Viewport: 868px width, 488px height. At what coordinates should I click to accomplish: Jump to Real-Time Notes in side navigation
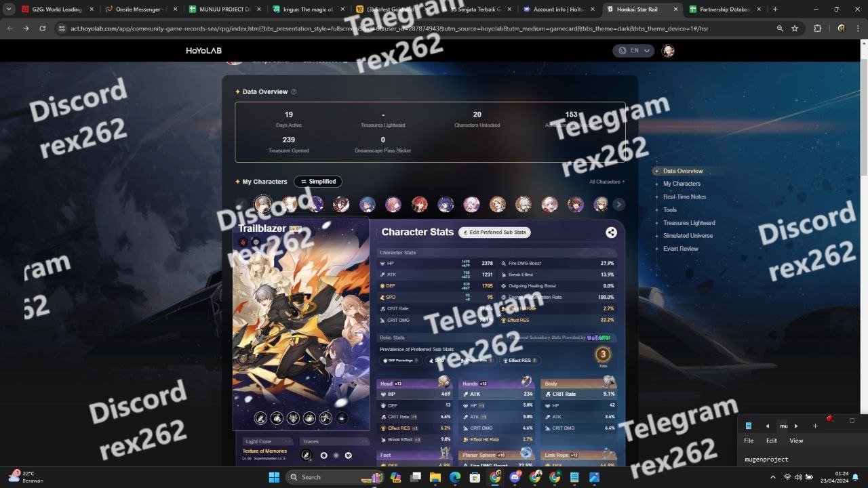point(685,197)
